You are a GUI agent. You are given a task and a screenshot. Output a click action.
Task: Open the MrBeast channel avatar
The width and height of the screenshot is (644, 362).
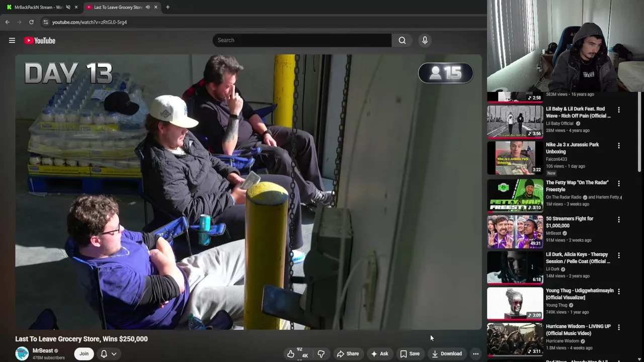22,354
